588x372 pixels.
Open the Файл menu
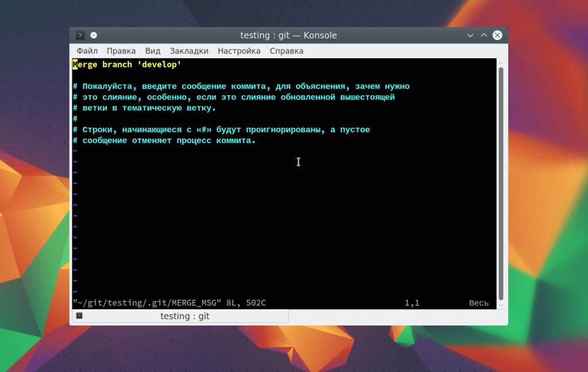[x=87, y=51]
